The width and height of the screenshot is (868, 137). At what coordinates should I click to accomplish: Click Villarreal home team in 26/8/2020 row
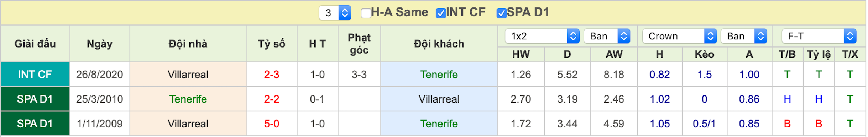[188, 75]
